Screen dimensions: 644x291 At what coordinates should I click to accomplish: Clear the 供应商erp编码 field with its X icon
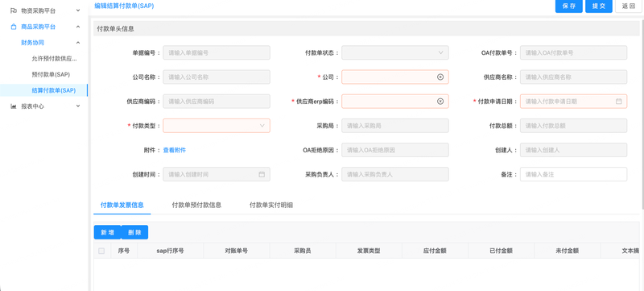tap(440, 101)
